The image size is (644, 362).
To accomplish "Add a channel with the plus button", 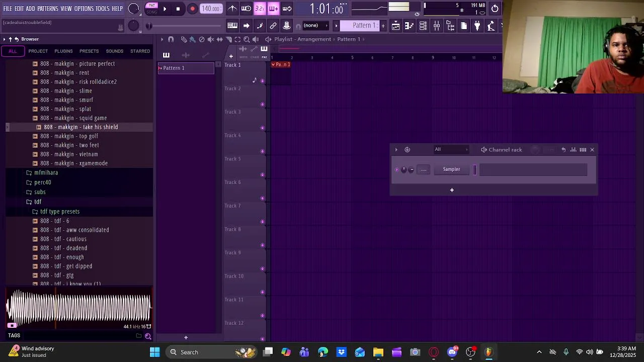I will (x=452, y=190).
